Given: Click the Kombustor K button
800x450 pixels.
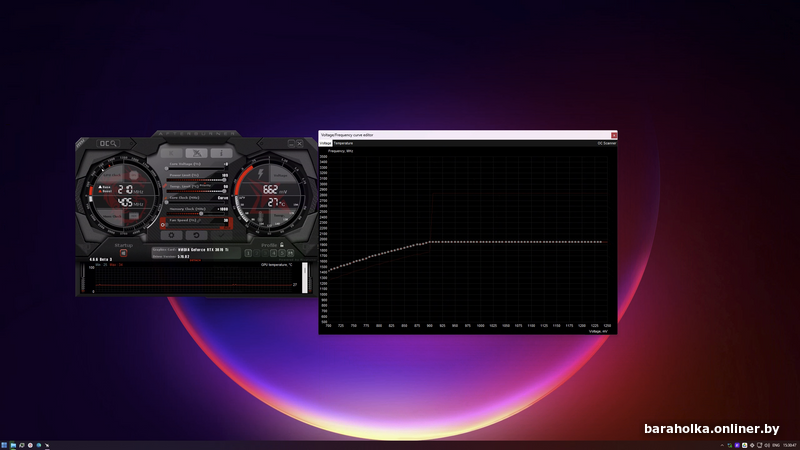Looking at the screenshot, I should (171, 153).
